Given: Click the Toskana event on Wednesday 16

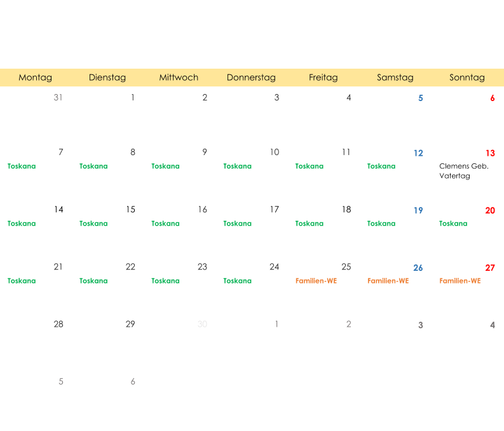Looking at the screenshot, I should pos(165,223).
